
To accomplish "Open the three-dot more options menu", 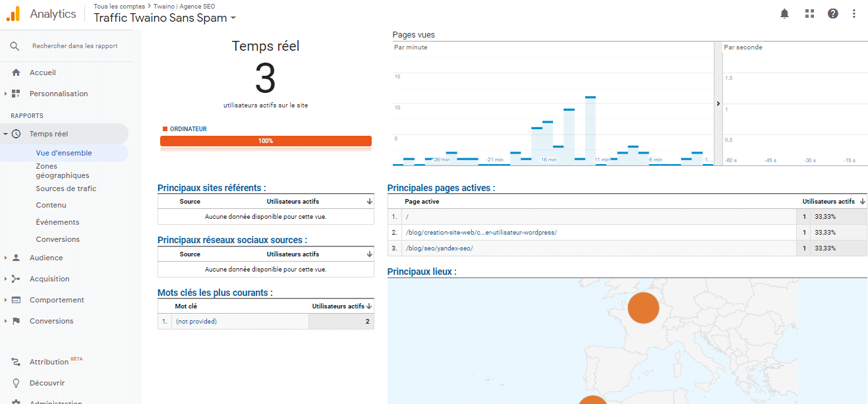I will pyautogui.click(x=854, y=13).
